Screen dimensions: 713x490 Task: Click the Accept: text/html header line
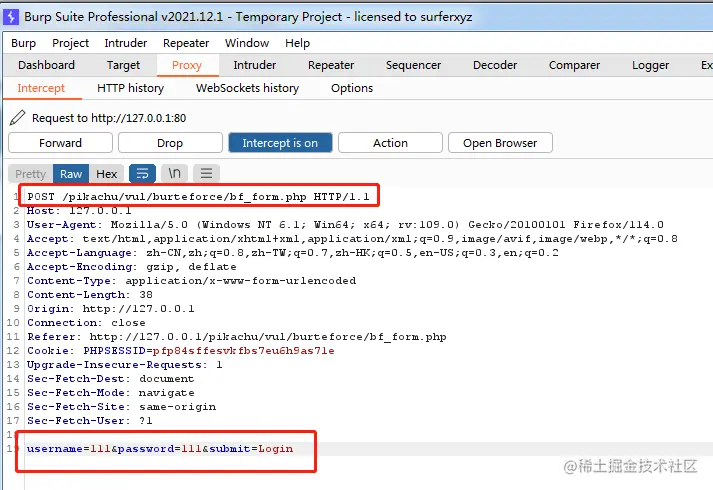coord(352,239)
